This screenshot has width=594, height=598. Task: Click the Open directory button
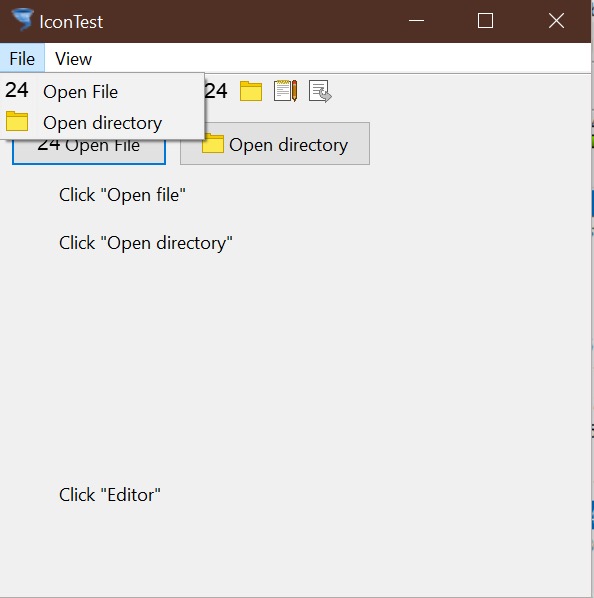pos(275,144)
